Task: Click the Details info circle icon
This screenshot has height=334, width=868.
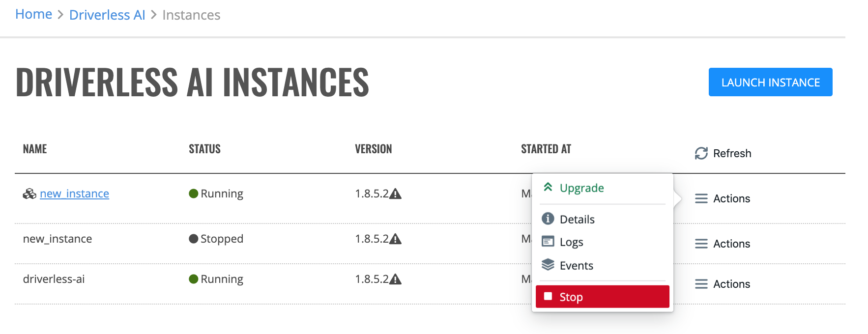Action: pyautogui.click(x=548, y=219)
